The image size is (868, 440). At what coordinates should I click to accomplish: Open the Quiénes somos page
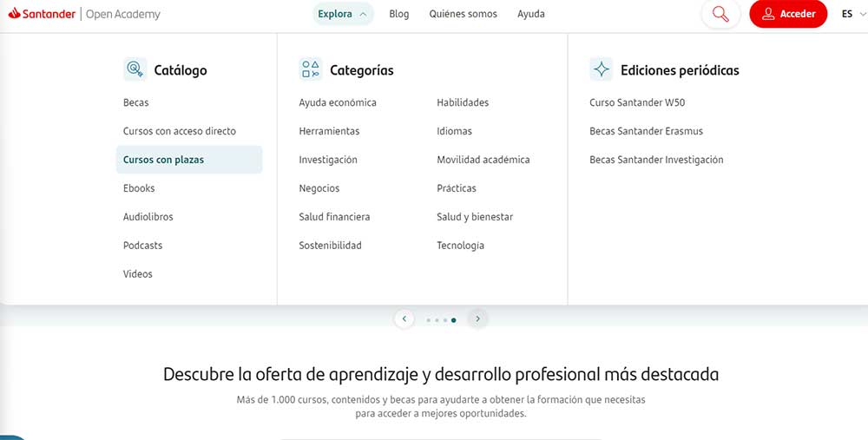pyautogui.click(x=464, y=14)
